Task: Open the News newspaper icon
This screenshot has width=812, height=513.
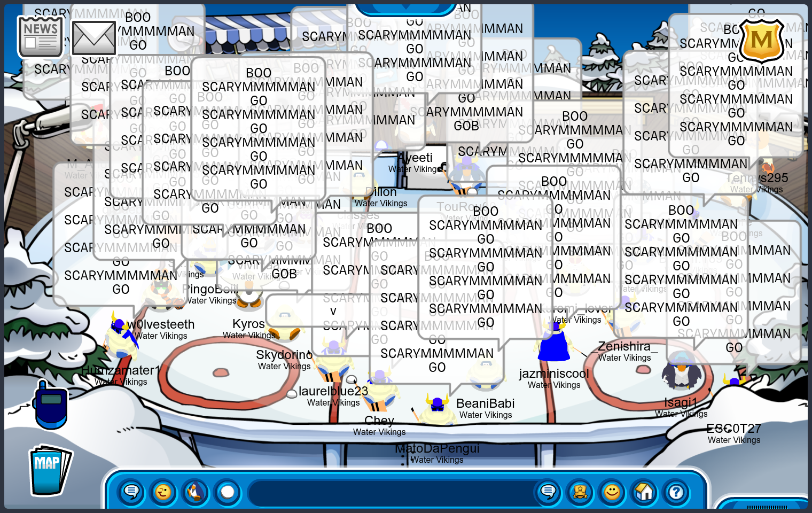Action: click(x=40, y=37)
